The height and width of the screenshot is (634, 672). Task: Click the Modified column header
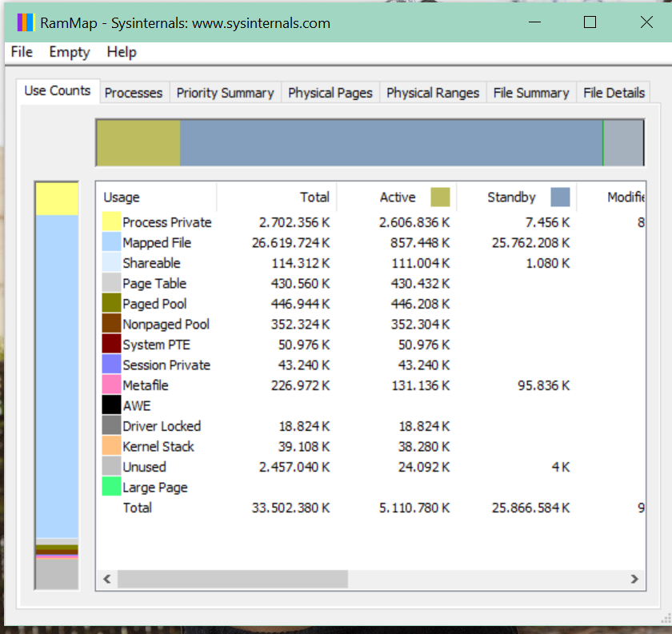[611, 197]
